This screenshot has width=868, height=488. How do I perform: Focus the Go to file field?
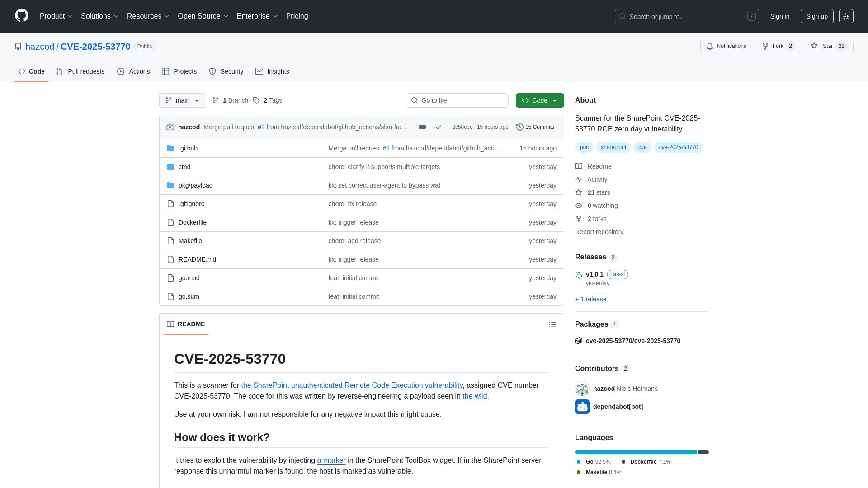(x=458, y=100)
